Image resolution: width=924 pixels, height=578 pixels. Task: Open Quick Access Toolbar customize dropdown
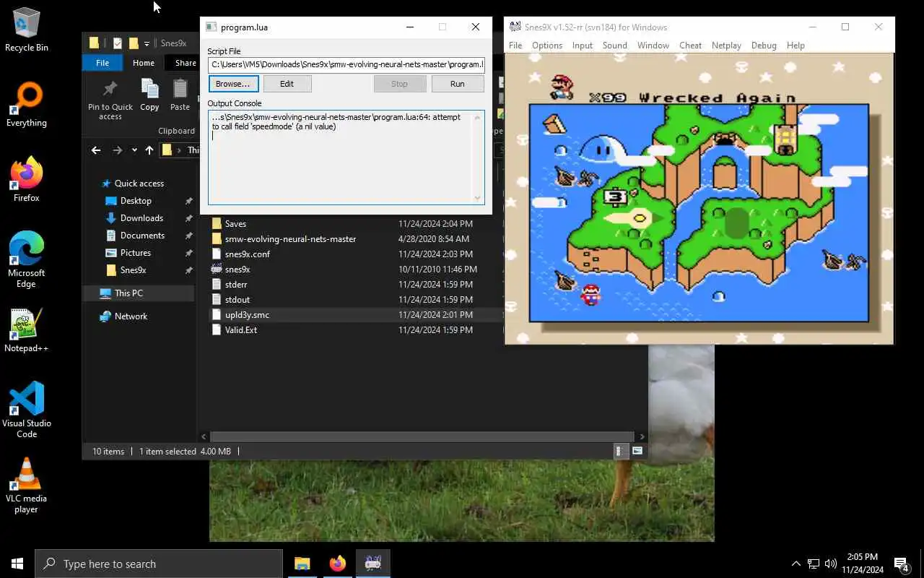click(x=147, y=43)
